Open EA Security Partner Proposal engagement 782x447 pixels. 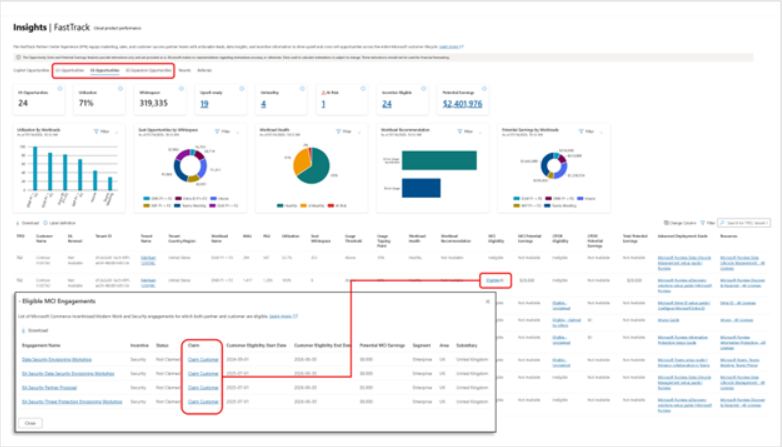(x=49, y=387)
